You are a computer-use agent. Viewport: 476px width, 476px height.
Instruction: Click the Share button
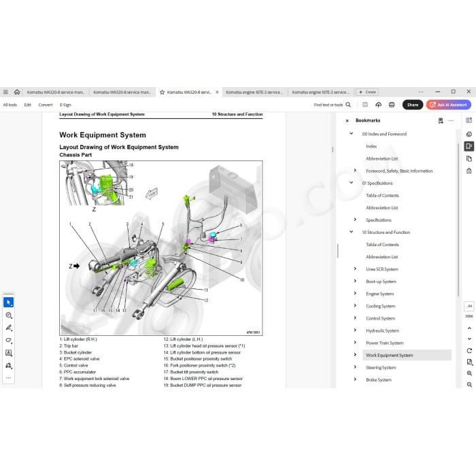click(413, 105)
